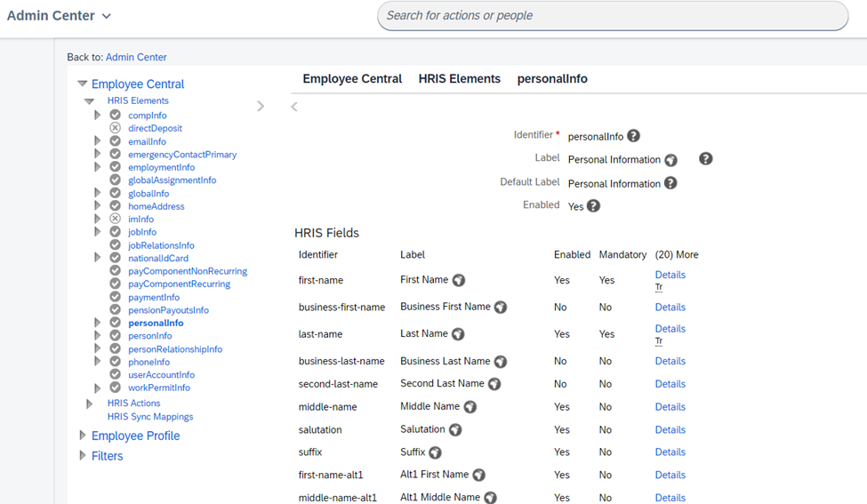
Task: Expand the HRIS Actions tree node
Action: (89, 404)
